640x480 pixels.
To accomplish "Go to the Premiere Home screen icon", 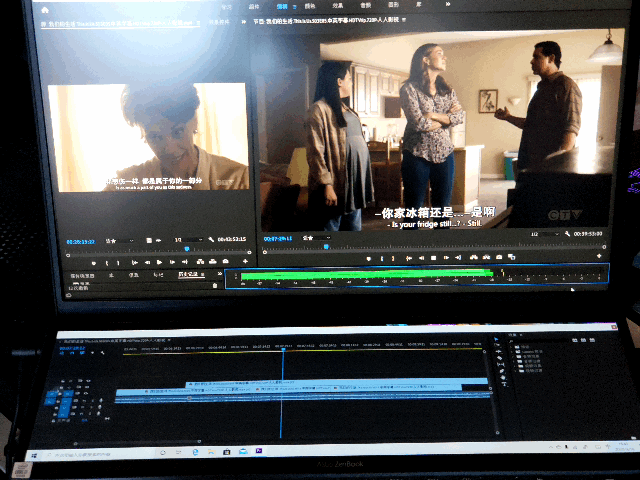I will tap(45, 10).
